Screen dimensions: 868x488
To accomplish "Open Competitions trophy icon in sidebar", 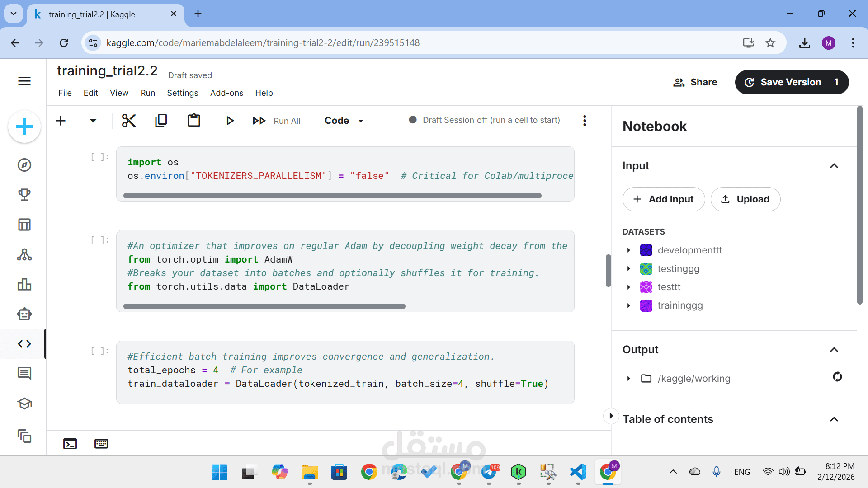I will click(x=24, y=195).
